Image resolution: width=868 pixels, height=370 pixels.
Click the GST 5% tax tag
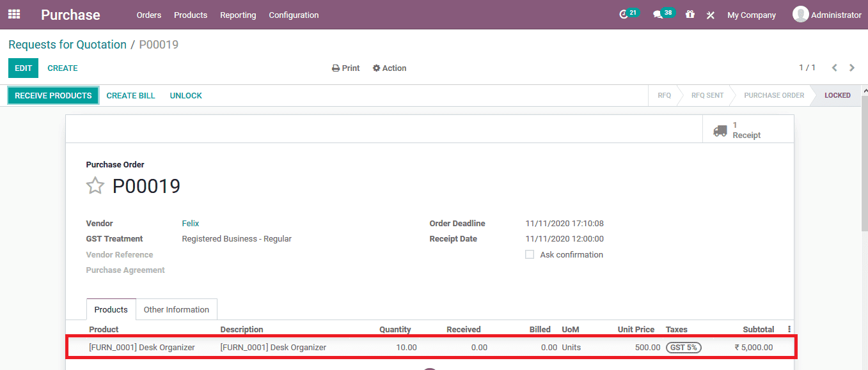pyautogui.click(x=683, y=348)
